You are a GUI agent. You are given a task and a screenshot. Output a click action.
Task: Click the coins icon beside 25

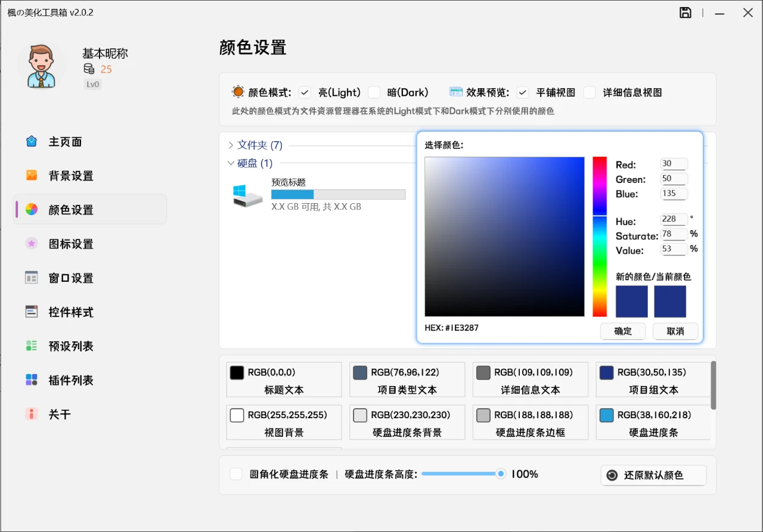click(x=89, y=69)
